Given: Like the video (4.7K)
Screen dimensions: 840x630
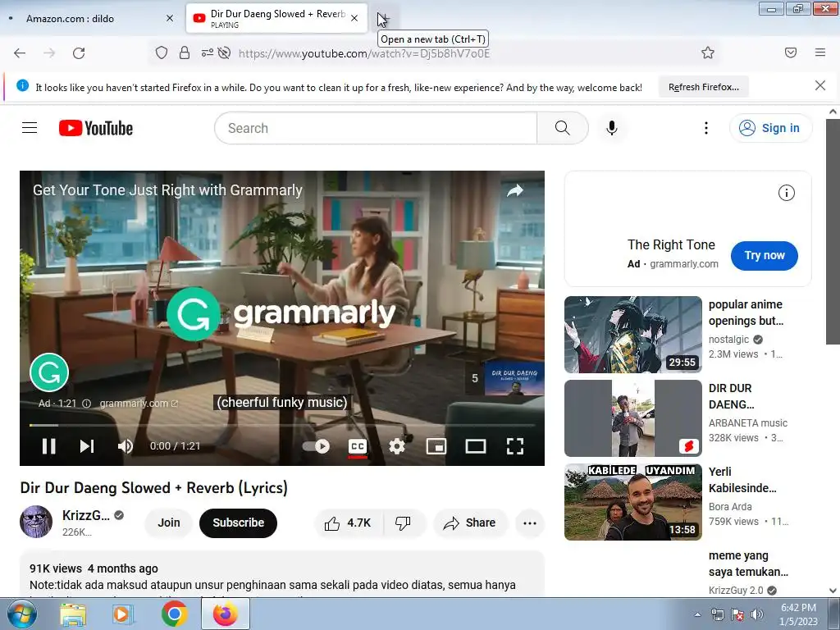Looking at the screenshot, I should 348,523.
